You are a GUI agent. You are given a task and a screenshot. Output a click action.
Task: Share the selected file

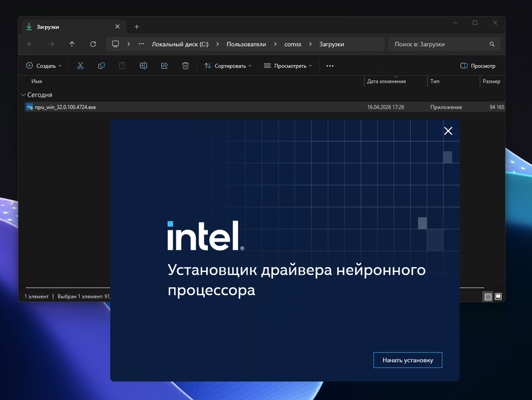164,66
